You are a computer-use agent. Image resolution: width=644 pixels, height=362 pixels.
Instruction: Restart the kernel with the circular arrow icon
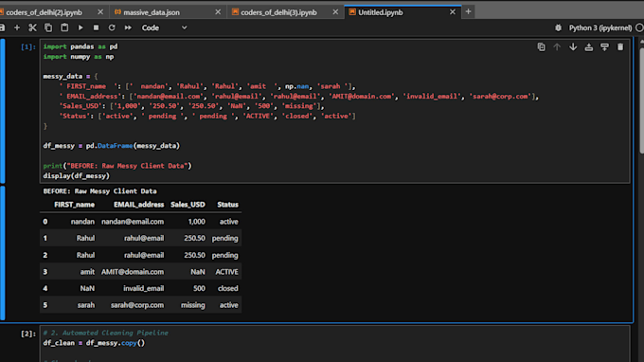112,27
